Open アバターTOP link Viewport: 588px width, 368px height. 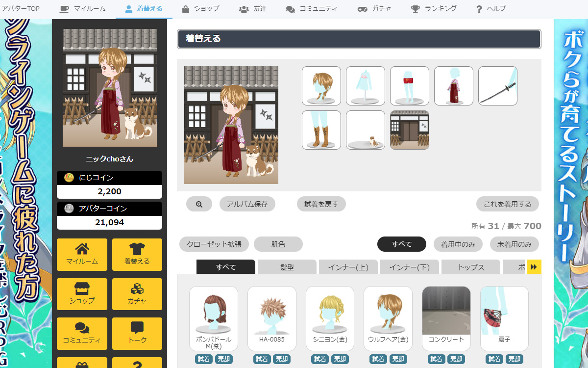tap(21, 8)
